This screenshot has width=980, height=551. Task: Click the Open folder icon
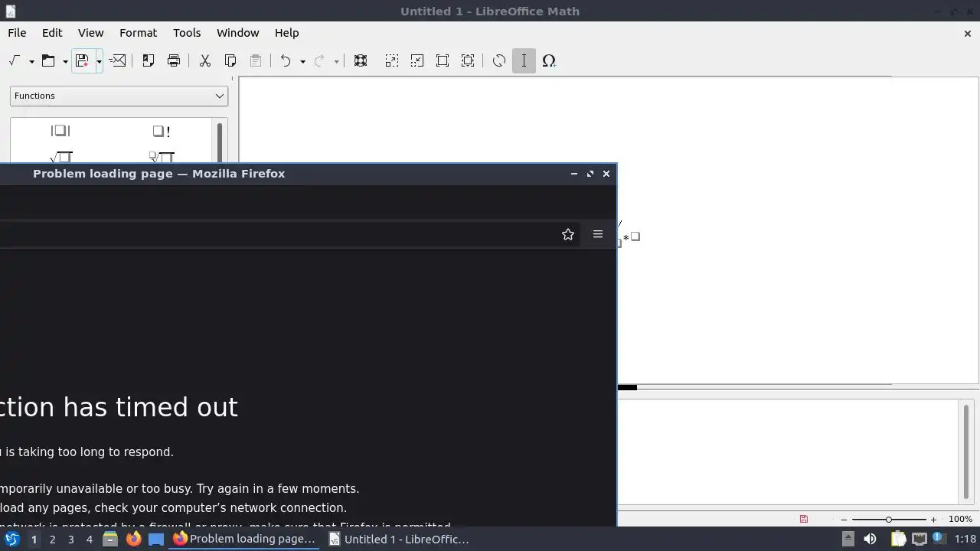48,60
